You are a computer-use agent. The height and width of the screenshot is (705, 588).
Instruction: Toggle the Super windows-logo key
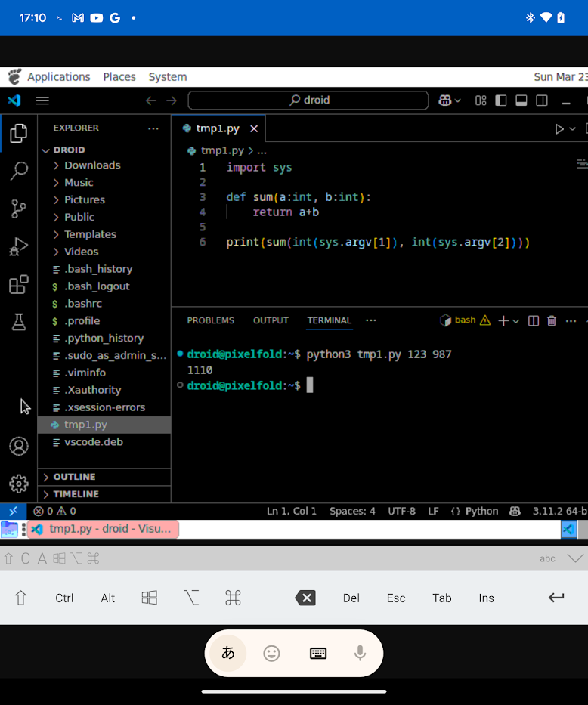(149, 598)
